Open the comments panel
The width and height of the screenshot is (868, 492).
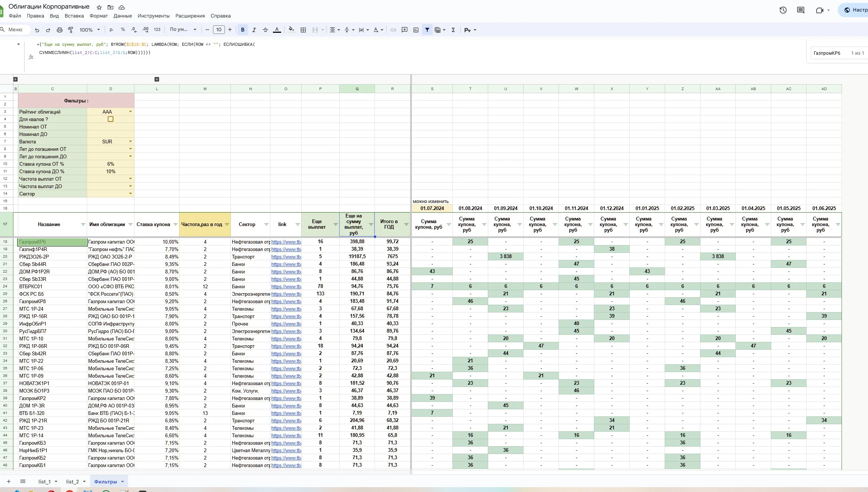(801, 10)
